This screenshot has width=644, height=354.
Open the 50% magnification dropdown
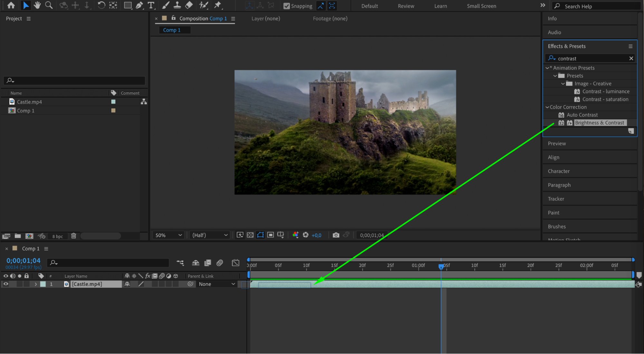[x=168, y=235]
